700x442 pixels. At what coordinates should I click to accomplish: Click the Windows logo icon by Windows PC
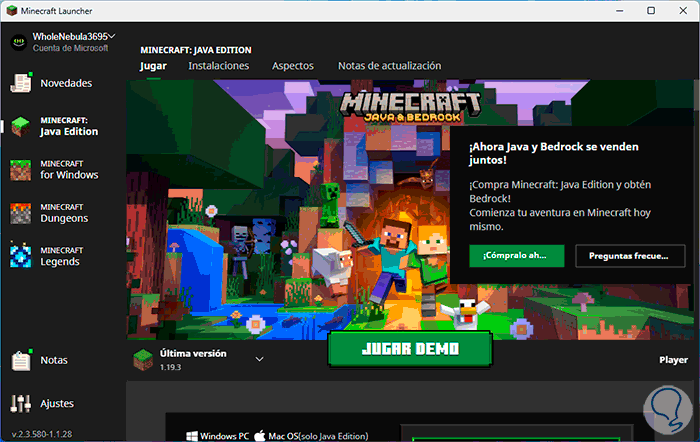coord(192,436)
